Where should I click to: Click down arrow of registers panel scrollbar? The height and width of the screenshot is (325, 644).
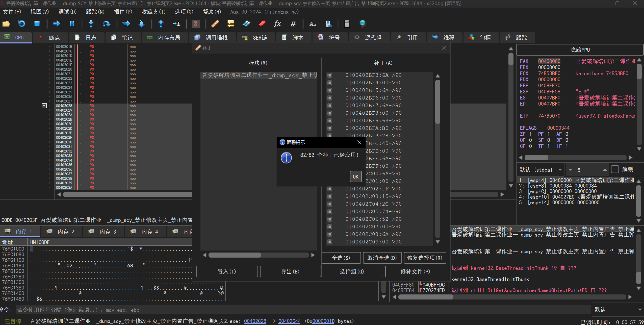(x=639, y=149)
